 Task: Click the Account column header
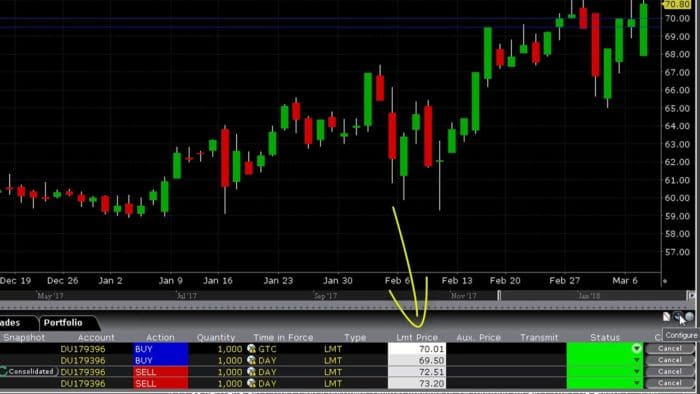tap(96, 337)
